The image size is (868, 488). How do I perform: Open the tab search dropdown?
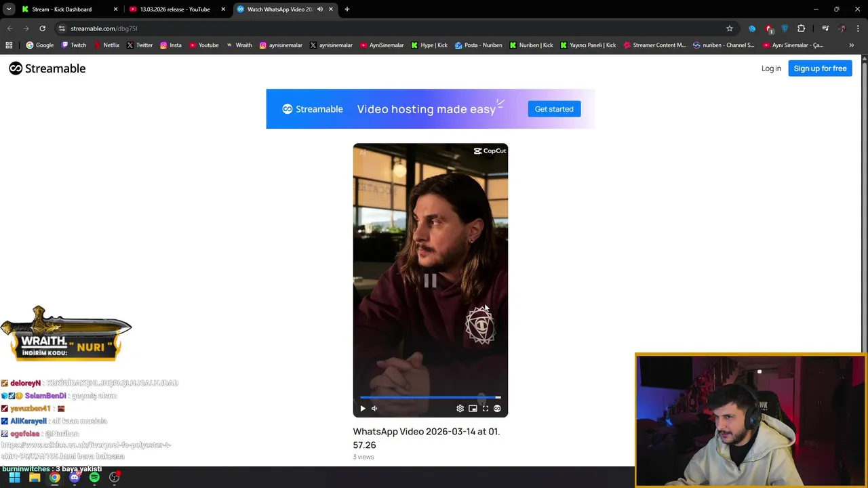pyautogui.click(x=9, y=9)
